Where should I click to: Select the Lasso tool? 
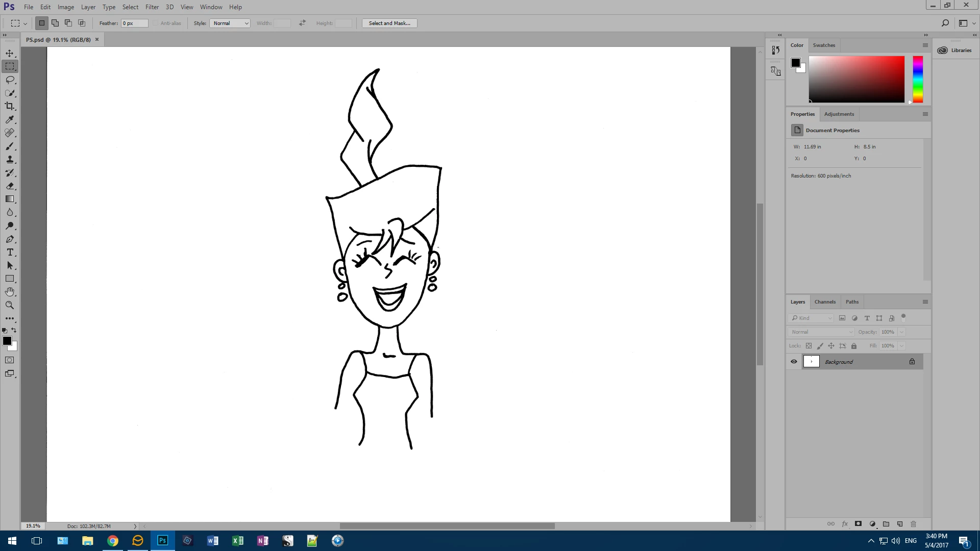click(10, 80)
